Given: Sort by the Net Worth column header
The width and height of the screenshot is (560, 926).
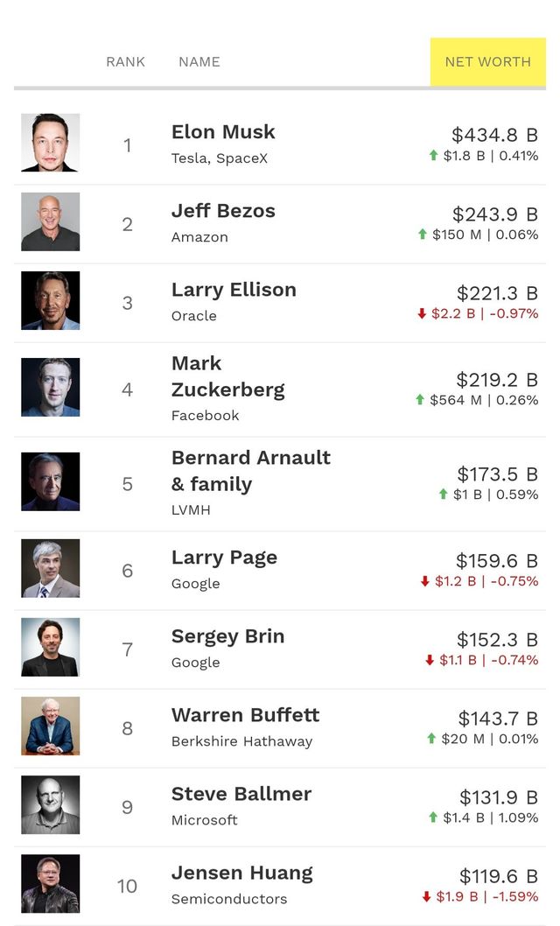Looking at the screenshot, I should 487,62.
